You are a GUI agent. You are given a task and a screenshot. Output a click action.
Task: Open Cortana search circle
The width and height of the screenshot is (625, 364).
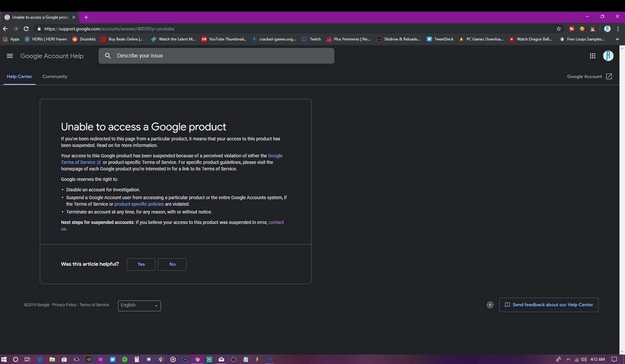(x=16, y=359)
